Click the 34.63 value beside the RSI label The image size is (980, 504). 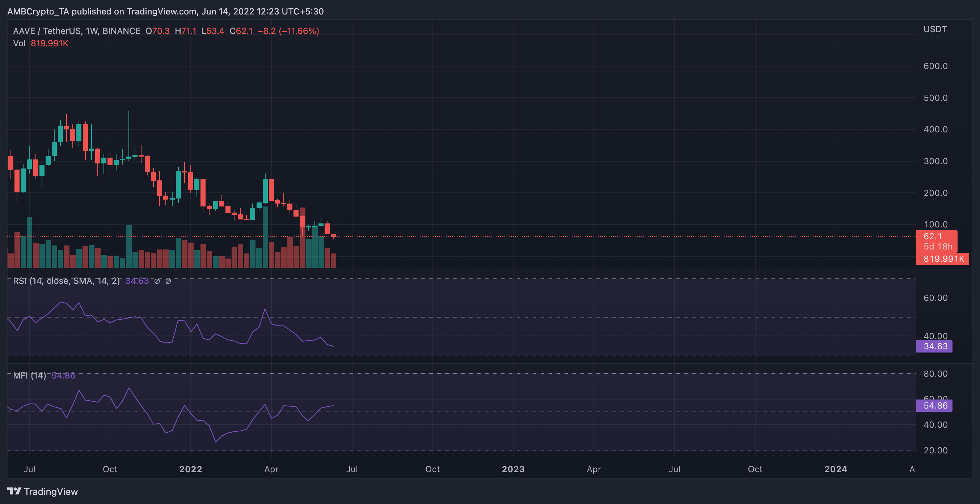(137, 281)
